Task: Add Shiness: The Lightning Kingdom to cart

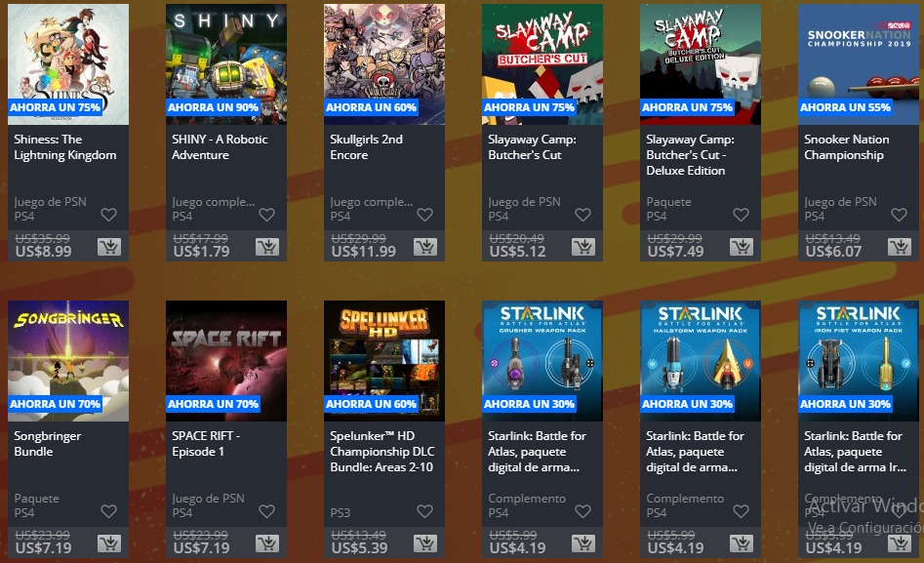Action: [x=109, y=247]
